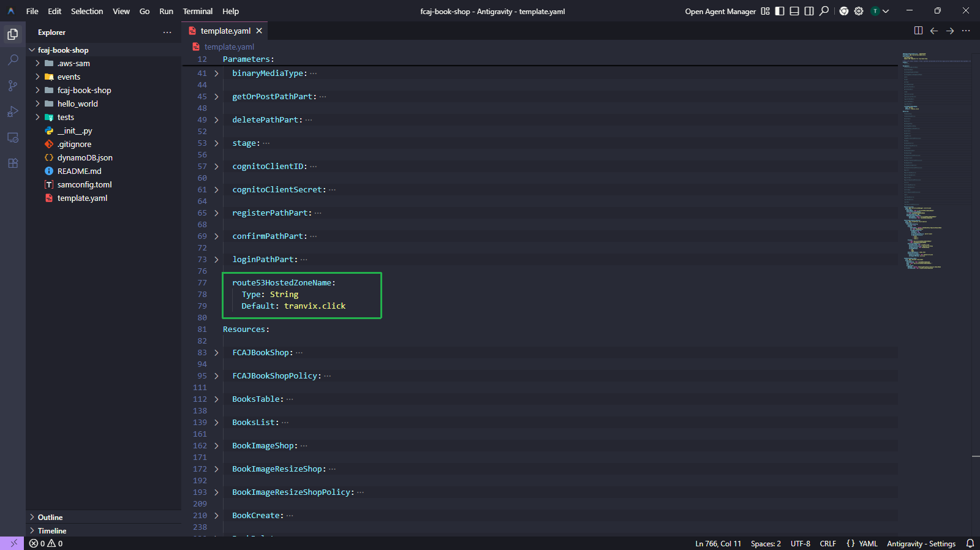
Task: Open the File menu
Action: [x=32, y=11]
